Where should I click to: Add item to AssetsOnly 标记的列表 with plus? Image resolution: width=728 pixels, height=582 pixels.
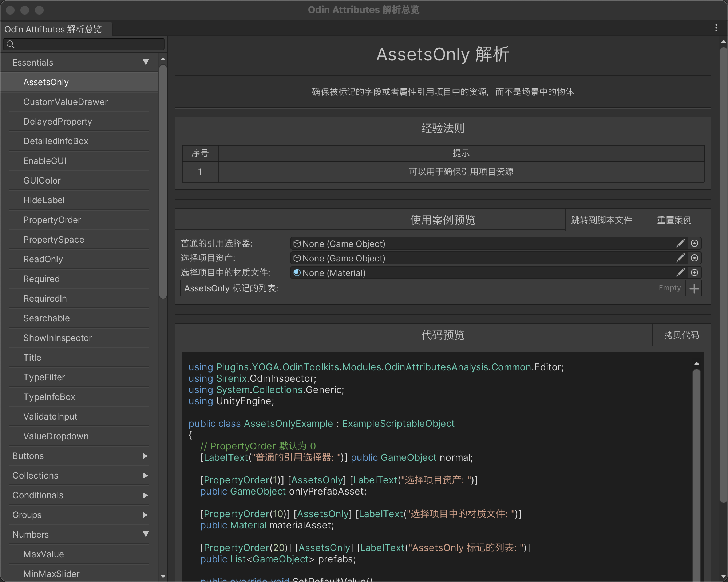[694, 288]
